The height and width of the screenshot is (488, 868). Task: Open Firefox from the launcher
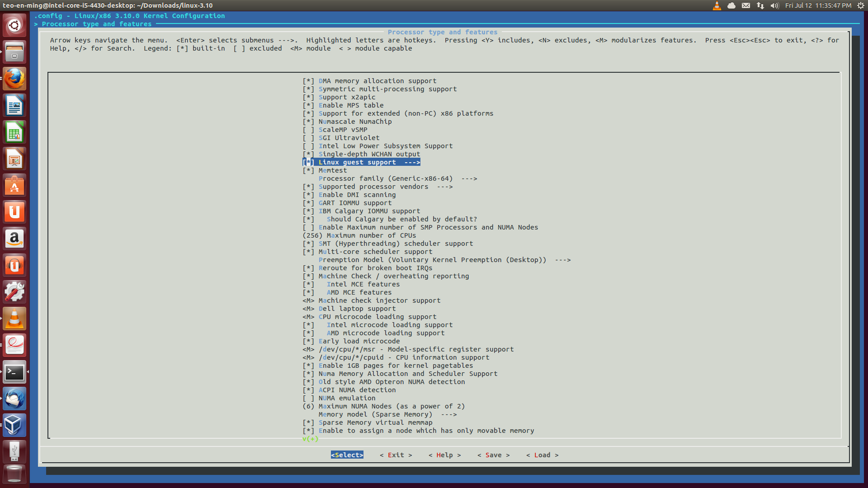pyautogui.click(x=14, y=79)
